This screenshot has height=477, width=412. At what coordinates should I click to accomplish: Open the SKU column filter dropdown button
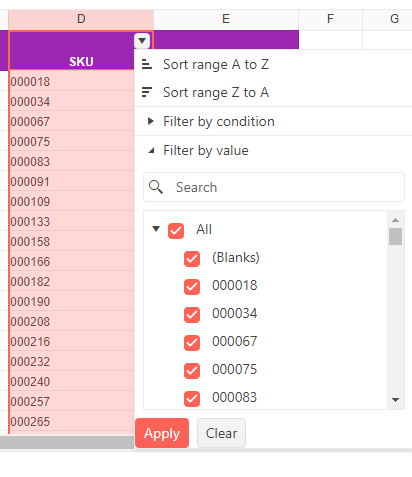142,41
